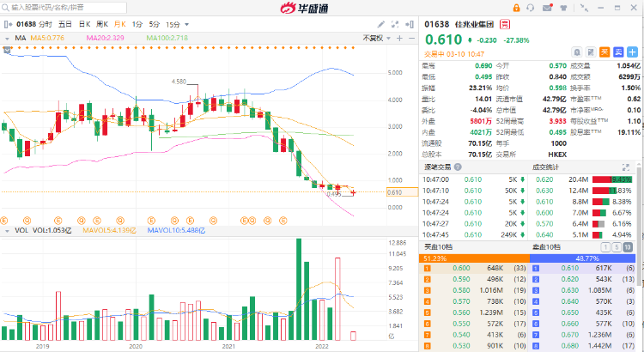Set a price alert bell icon

[x=577, y=52]
